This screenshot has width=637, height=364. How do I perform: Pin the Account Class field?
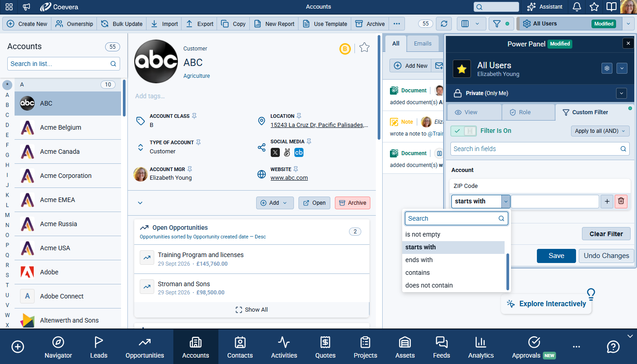point(194,116)
